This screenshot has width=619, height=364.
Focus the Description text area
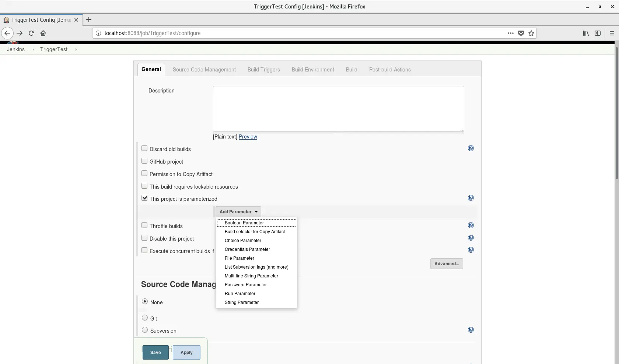[x=338, y=109]
